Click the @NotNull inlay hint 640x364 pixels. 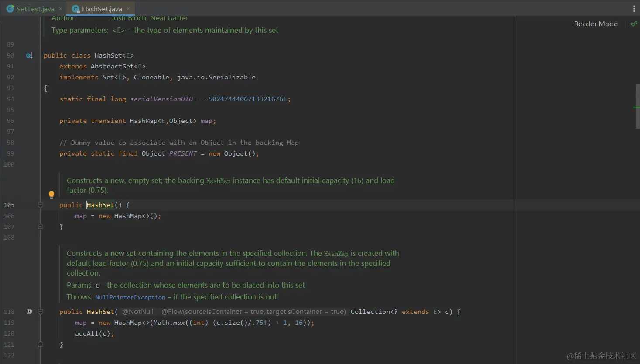pyautogui.click(x=138, y=312)
